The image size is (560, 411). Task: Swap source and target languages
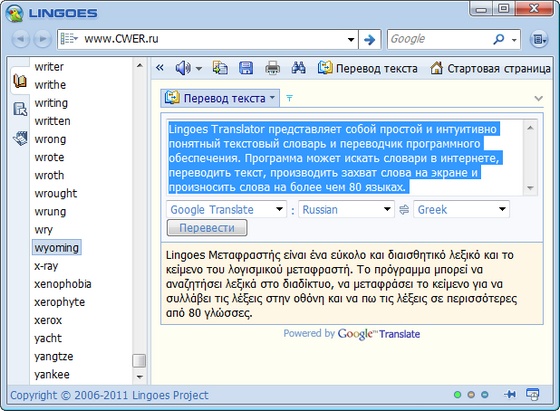tap(404, 209)
